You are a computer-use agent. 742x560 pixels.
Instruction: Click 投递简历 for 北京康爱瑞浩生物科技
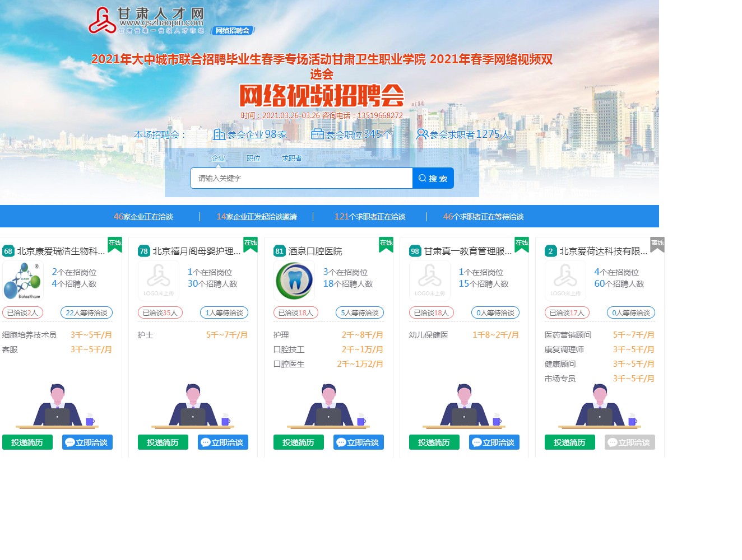coord(27,442)
